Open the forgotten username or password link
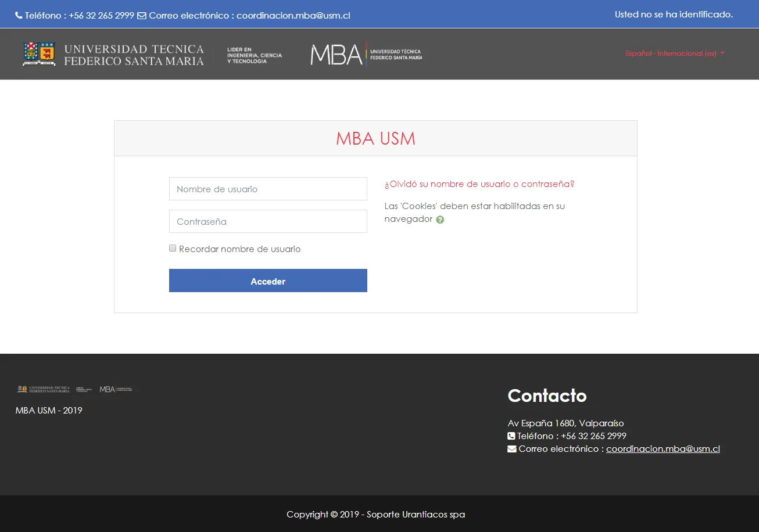 [479, 184]
